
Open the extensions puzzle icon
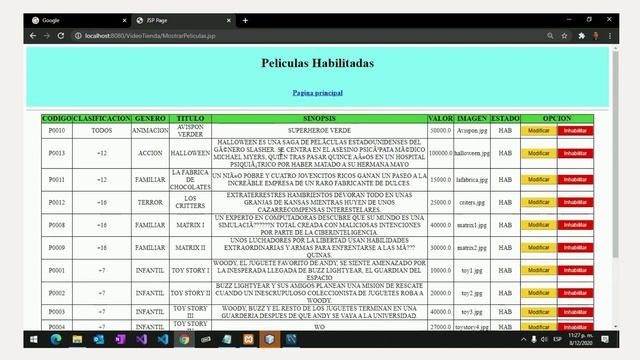(582, 36)
